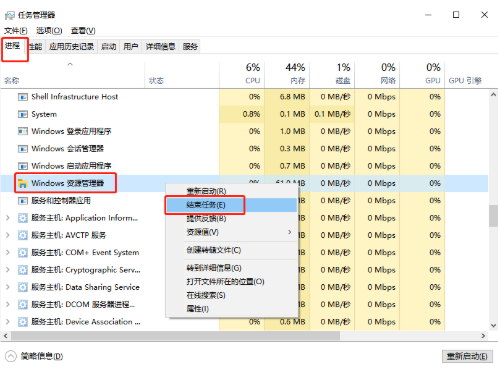Click the 简略信息 collapse arrow icon
The width and height of the screenshot is (498, 370).
(11, 356)
